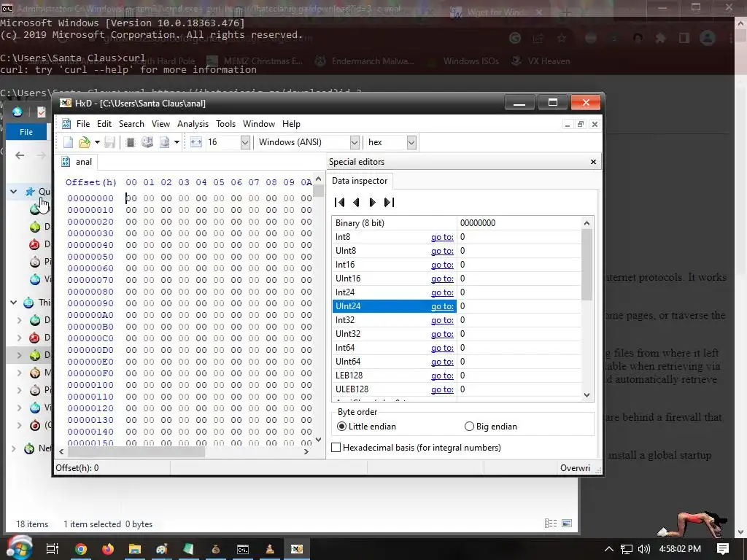Image resolution: width=747 pixels, height=560 pixels.
Task: Create a new file with HxD toolbar icon
Action: coord(68,142)
